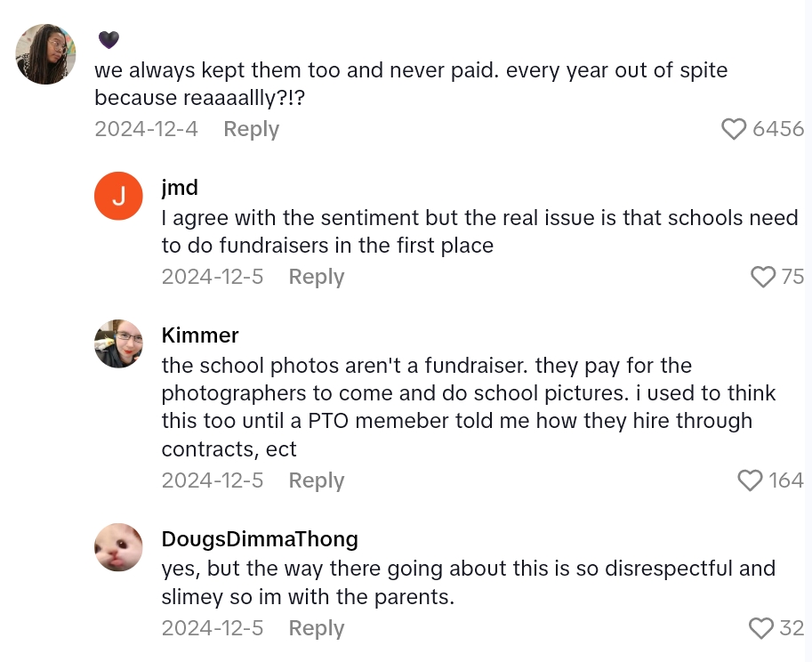Click the 2024-12-4 timestamp on the top comment

(x=146, y=129)
